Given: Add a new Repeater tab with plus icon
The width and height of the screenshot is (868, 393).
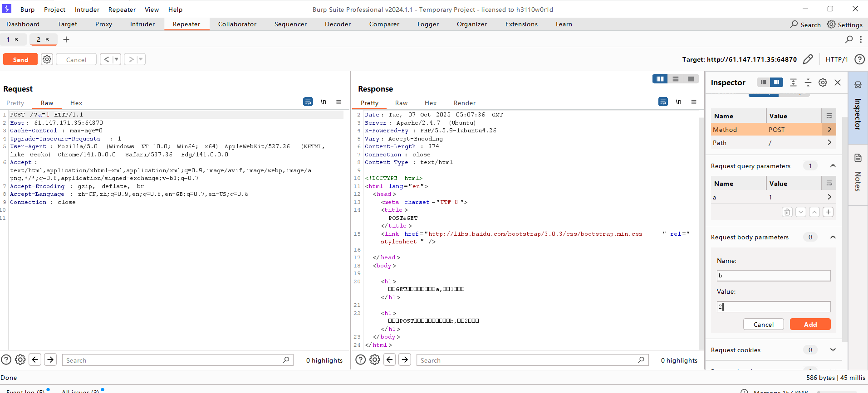Looking at the screenshot, I should tap(66, 39).
